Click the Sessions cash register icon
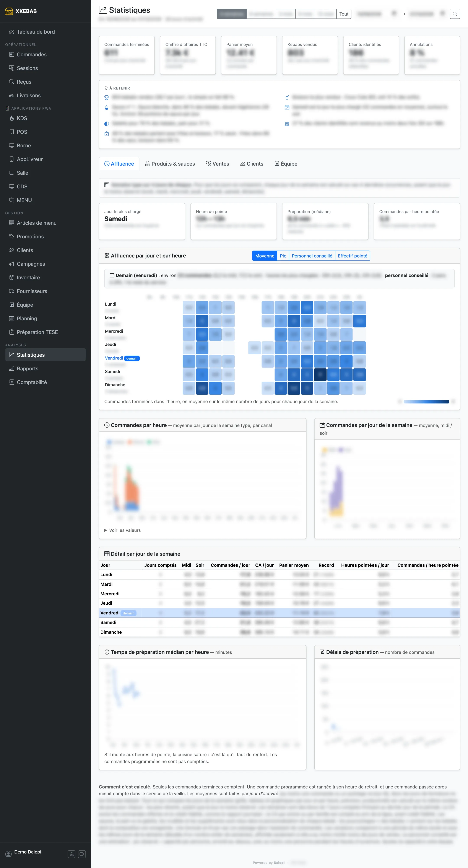 pyautogui.click(x=11, y=68)
